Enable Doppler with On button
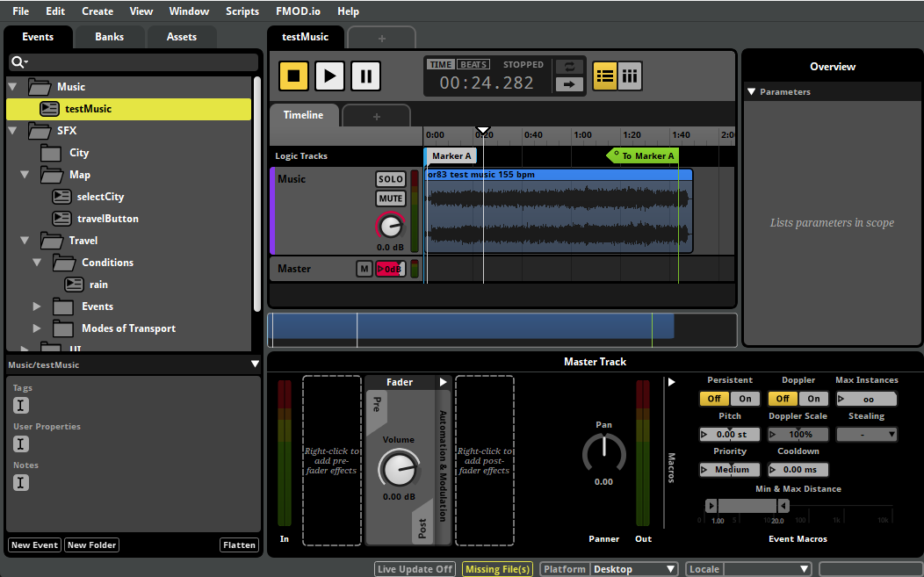 point(813,399)
